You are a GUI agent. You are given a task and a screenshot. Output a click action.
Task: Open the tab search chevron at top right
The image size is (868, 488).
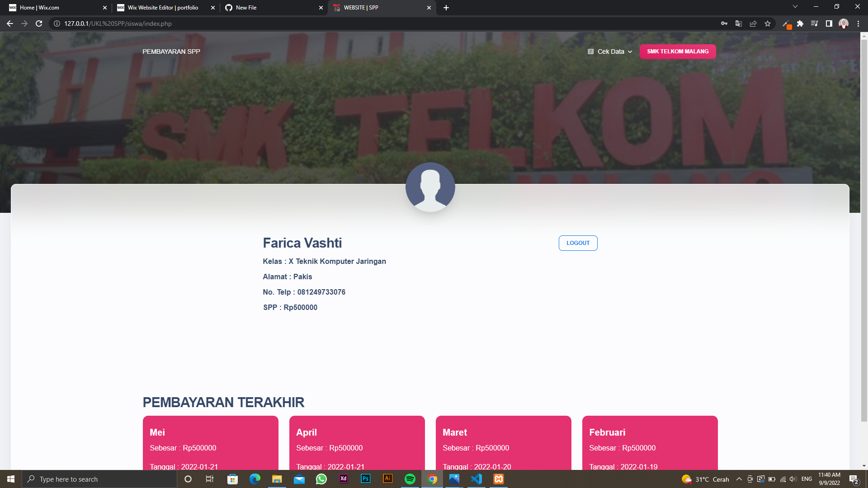point(795,7)
